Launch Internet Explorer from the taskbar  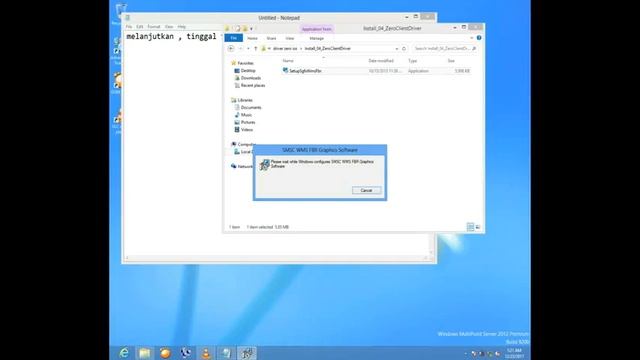point(124,353)
